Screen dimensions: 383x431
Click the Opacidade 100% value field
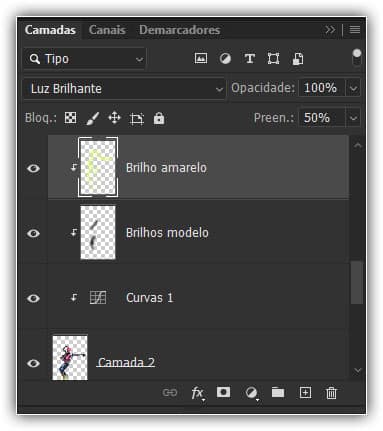[x=322, y=88]
